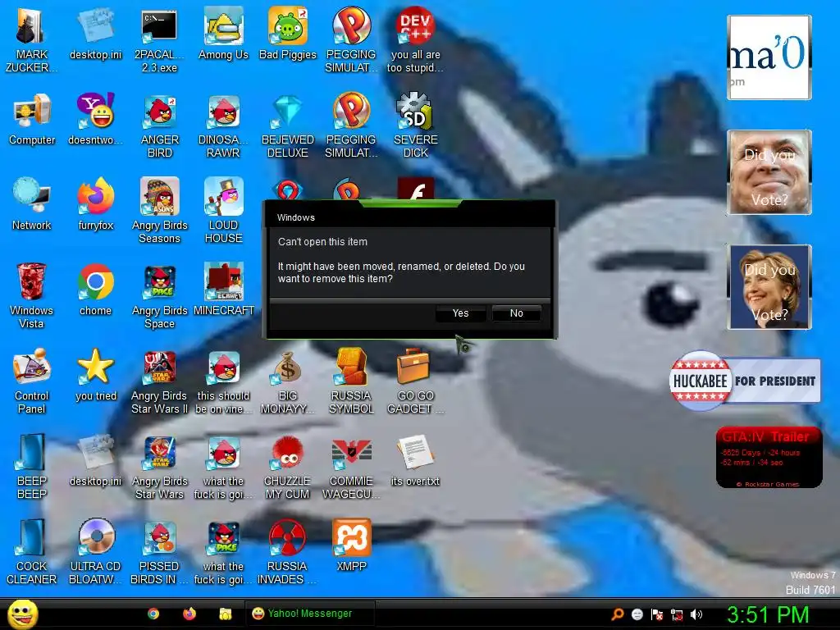Open the Among Us desktop icon

(223, 33)
